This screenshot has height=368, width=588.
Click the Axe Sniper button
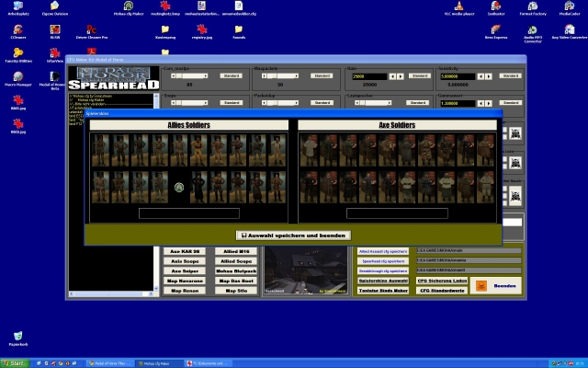coord(185,270)
